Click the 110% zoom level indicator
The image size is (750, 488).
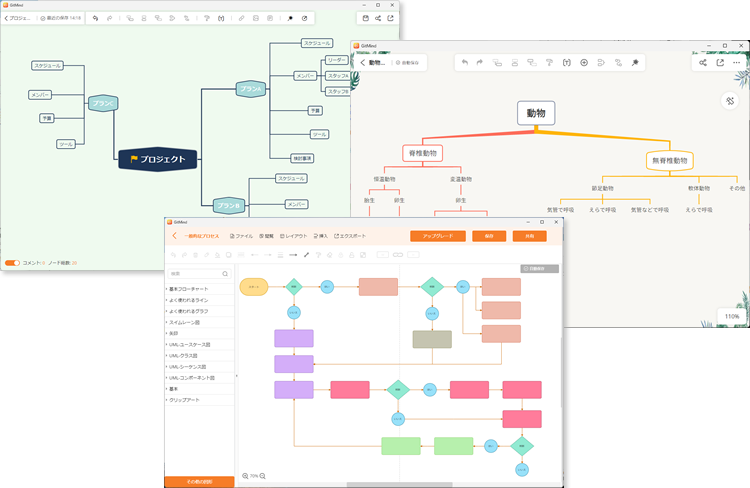point(732,316)
